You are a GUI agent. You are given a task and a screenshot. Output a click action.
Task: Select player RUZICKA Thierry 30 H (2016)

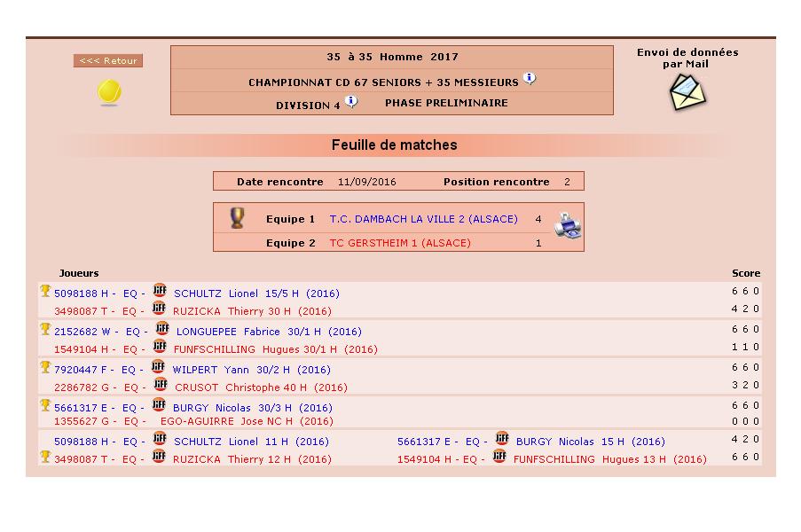[252, 311]
